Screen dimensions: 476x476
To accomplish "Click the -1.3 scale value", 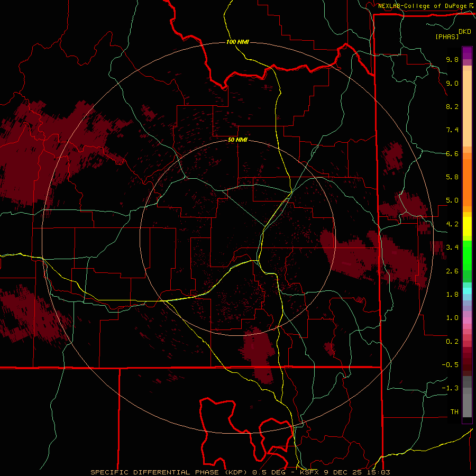I will [x=450, y=388].
